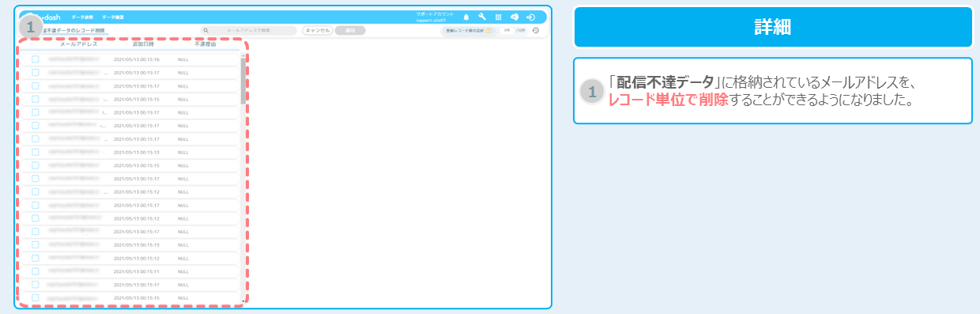The height and width of the screenshot is (314, 980).
Task: Focus the メールアドレスで検索 field
Action: coord(249,30)
